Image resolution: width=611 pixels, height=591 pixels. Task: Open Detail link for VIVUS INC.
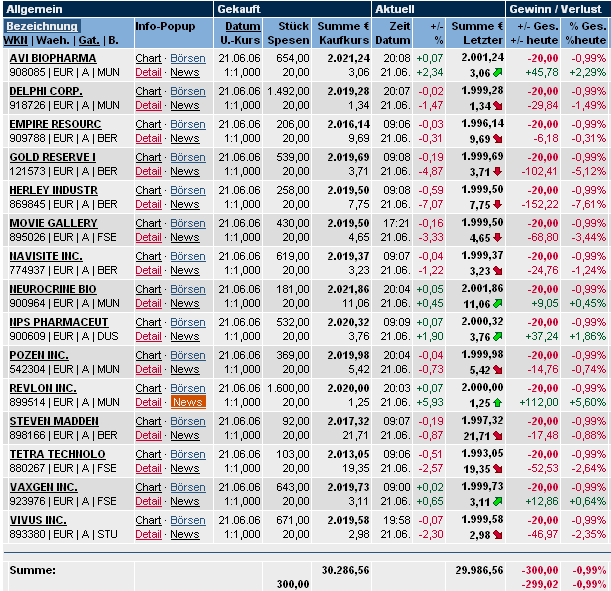(148, 535)
